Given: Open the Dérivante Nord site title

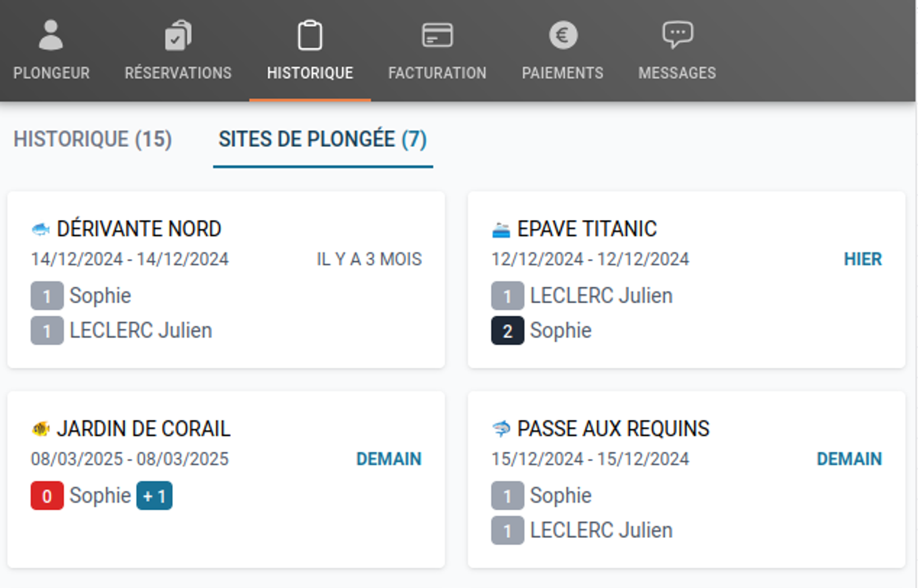Looking at the screenshot, I should [x=139, y=229].
